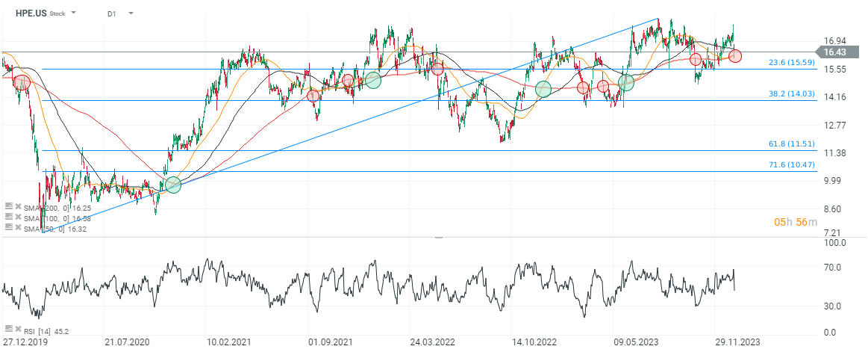Click the RSI [14] 45.2 label
Image resolution: width=868 pixels, height=355 pixels.
pyautogui.click(x=46, y=331)
